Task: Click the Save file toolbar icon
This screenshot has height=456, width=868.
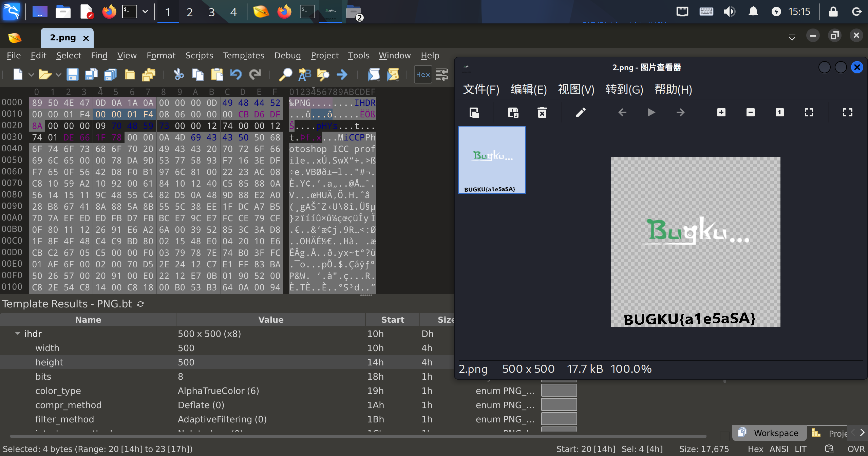Action: click(72, 74)
